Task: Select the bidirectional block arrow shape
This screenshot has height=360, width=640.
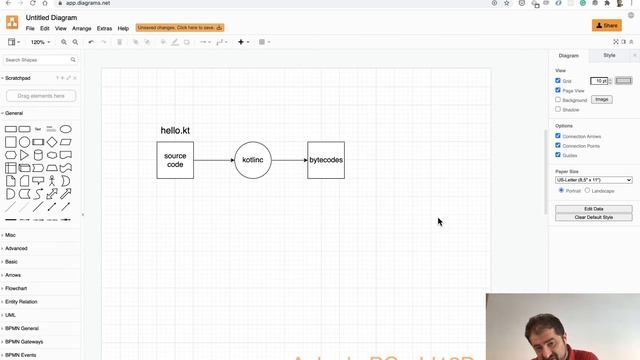Action: (52, 194)
